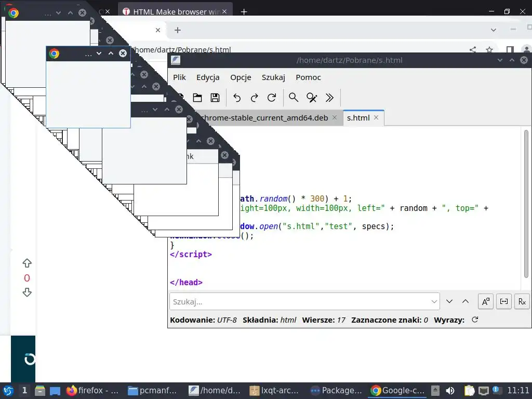Click the network status tray icon

pos(484,391)
